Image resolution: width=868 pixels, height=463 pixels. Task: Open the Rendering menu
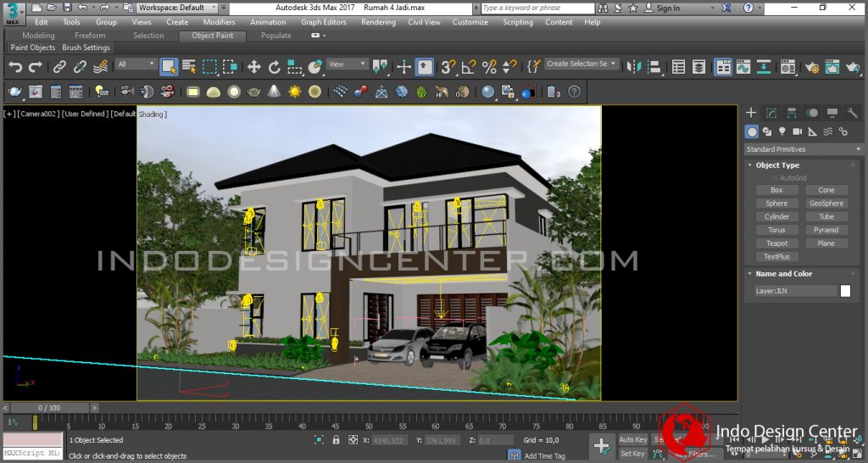click(x=378, y=22)
